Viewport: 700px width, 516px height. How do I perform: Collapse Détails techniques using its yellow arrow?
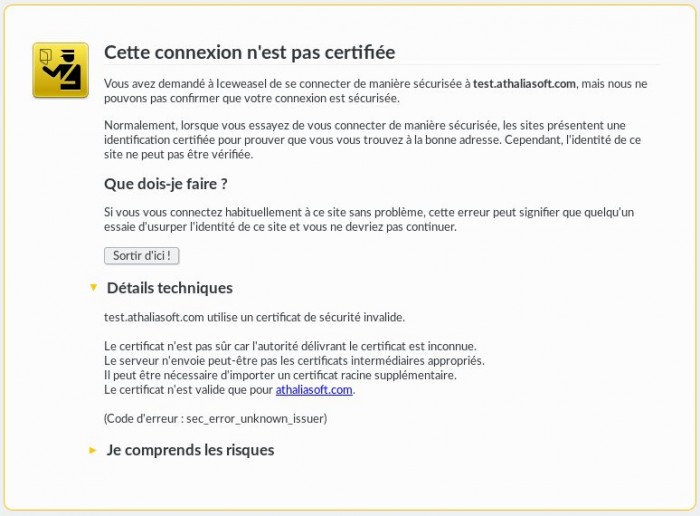click(x=93, y=287)
